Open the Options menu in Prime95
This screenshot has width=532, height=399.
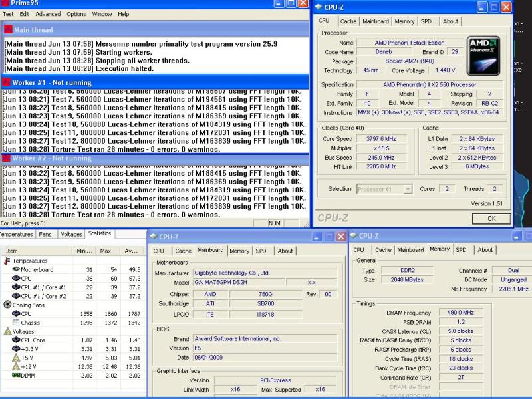76,14
